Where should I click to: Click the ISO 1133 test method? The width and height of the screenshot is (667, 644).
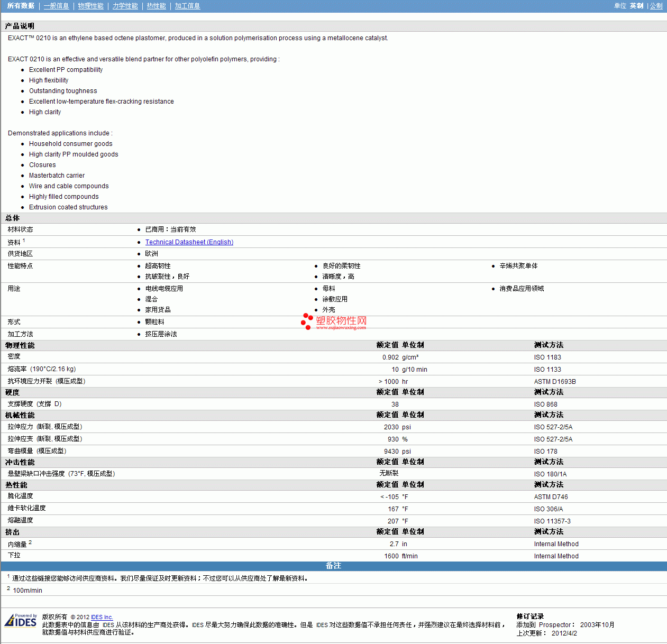click(547, 370)
